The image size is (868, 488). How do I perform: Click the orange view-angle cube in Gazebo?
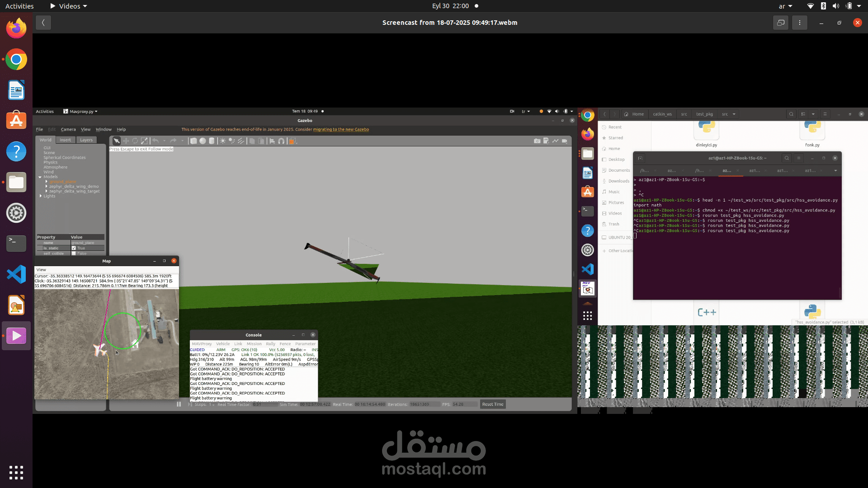[292, 141]
